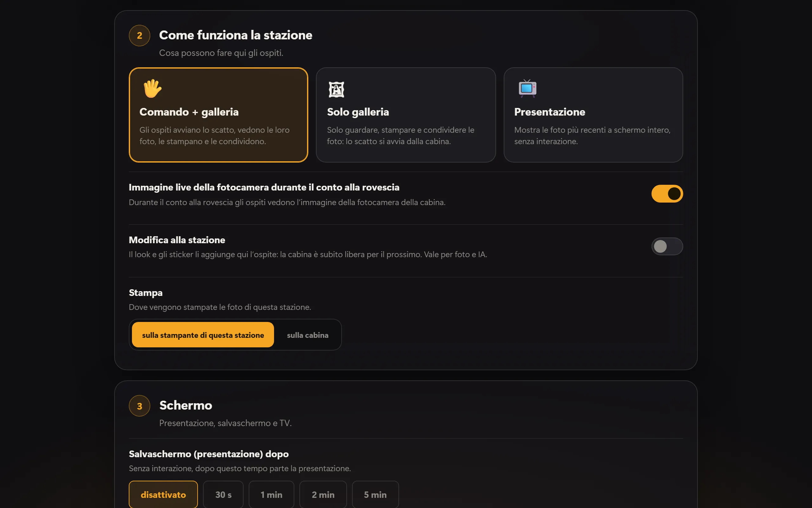Click 'Immagine live della fotocamera' title
Screen dimensions: 812x508
tap(264, 187)
